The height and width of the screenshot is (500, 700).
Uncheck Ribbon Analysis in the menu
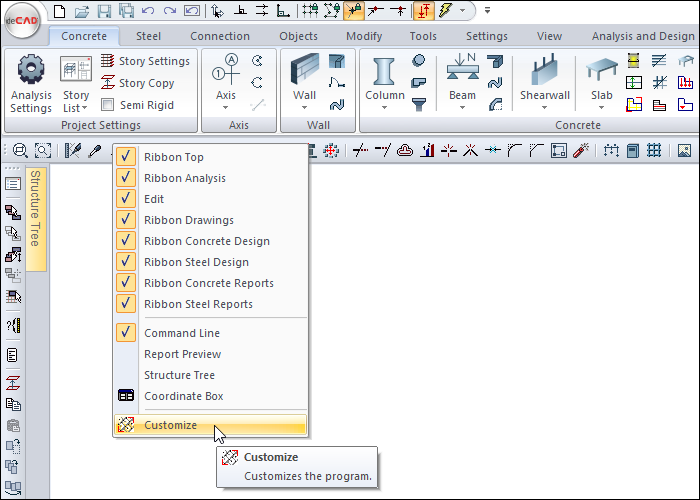coord(126,178)
